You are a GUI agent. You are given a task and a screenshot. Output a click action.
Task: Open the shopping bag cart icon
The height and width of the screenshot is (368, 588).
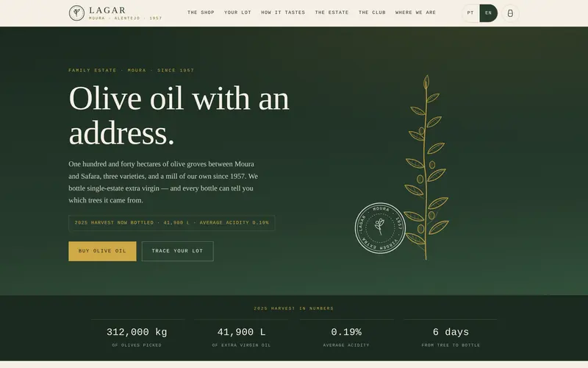[x=510, y=13]
